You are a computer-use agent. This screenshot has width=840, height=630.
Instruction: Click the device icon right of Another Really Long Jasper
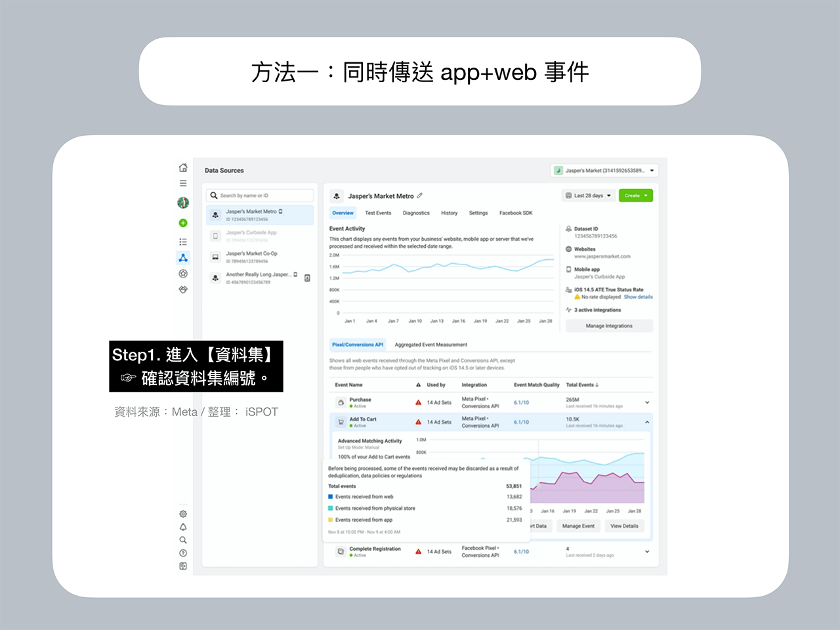[307, 278]
